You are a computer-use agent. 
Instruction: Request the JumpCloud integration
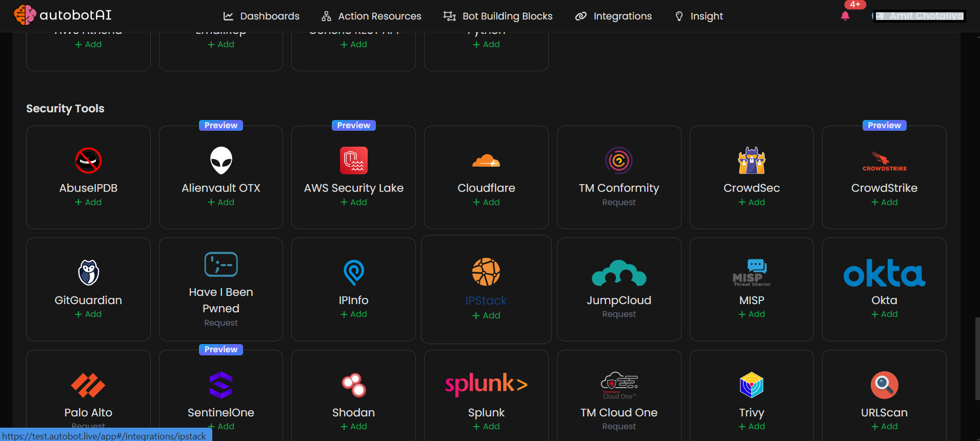click(618, 314)
